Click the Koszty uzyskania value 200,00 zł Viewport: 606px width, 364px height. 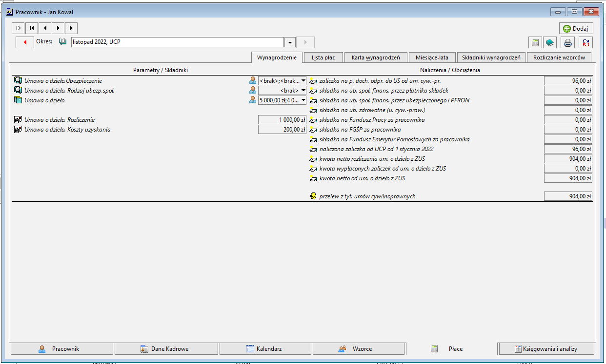coord(282,130)
